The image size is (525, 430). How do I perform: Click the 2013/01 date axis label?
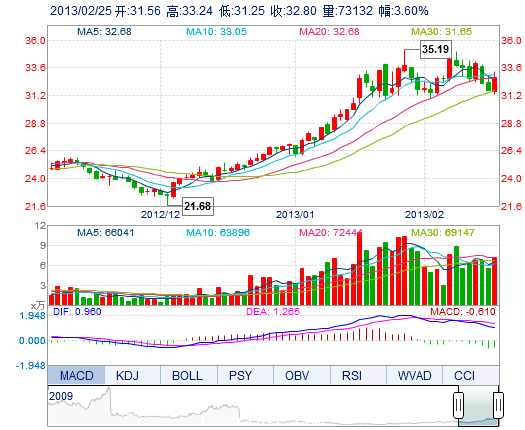point(295,214)
